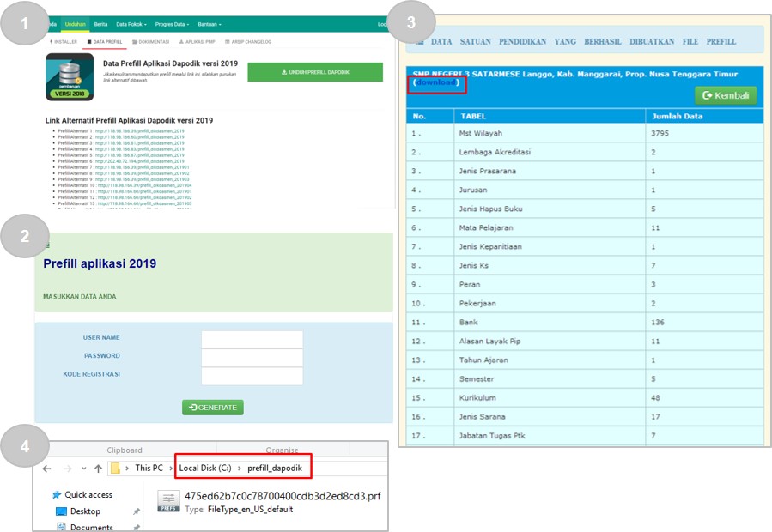This screenshot has height=532, width=772.
Task: Open the Berita menu item
Action: click(x=101, y=24)
